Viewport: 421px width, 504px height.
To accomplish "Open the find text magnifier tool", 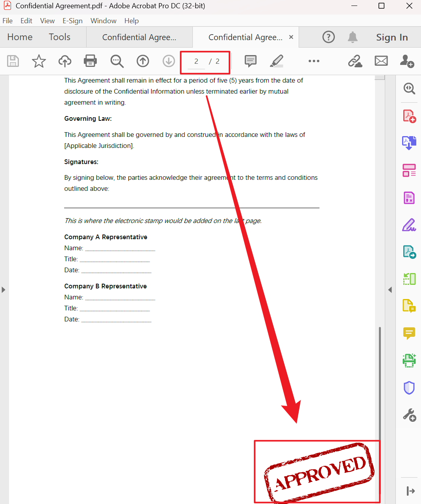I will (117, 61).
